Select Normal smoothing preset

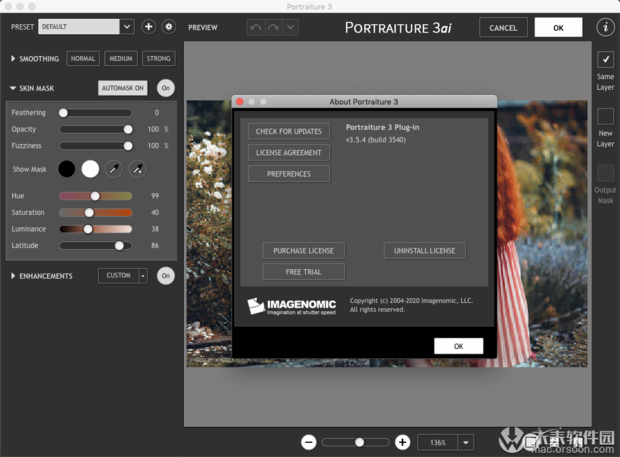pos(83,59)
